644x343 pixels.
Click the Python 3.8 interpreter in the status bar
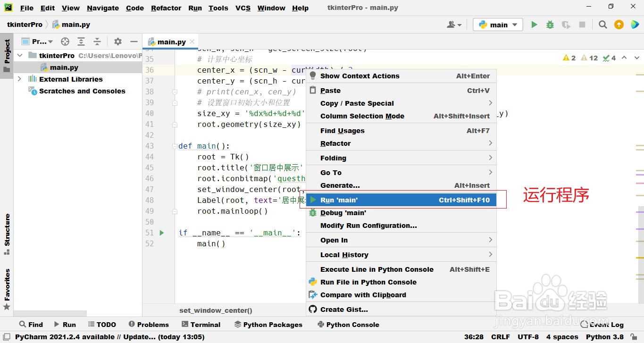click(x=604, y=337)
